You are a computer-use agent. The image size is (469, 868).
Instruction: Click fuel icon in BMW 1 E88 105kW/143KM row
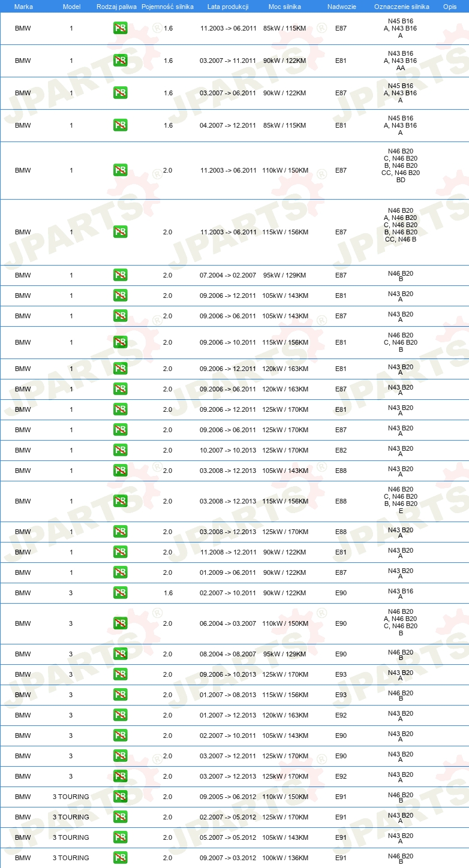[120, 471]
